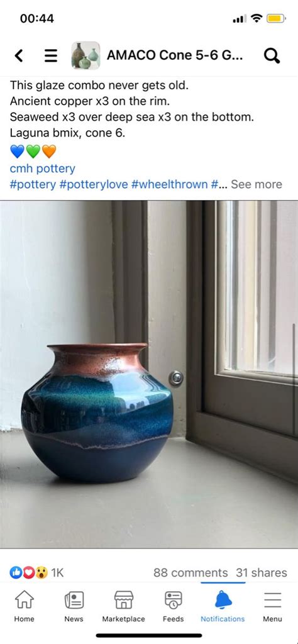Open the cmh pottery link
This screenshot has height=644, width=298.
click(x=43, y=169)
